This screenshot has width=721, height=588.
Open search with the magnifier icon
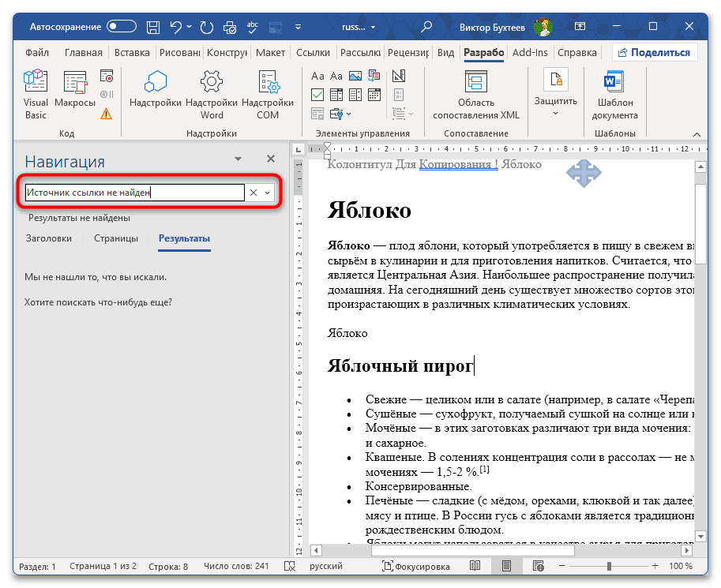(426, 27)
